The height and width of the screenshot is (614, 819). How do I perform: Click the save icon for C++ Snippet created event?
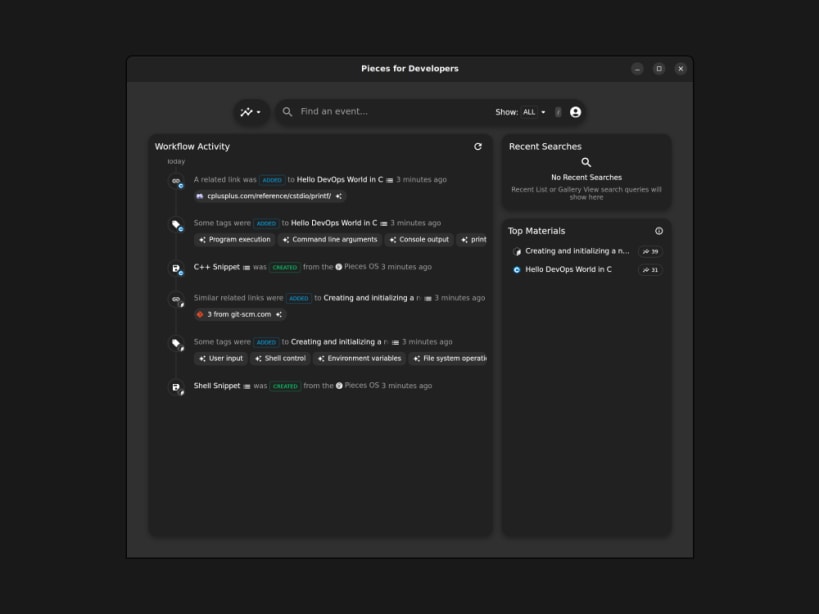pyautogui.click(x=177, y=268)
